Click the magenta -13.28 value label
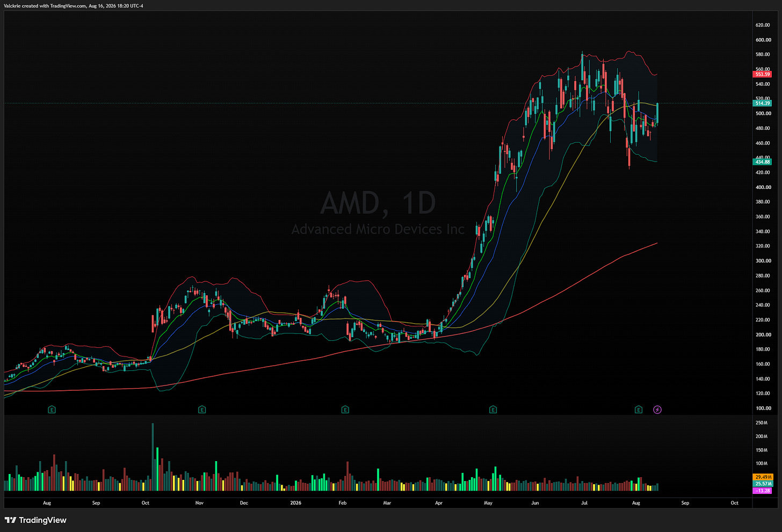Image resolution: width=782 pixels, height=532 pixels. click(763, 491)
